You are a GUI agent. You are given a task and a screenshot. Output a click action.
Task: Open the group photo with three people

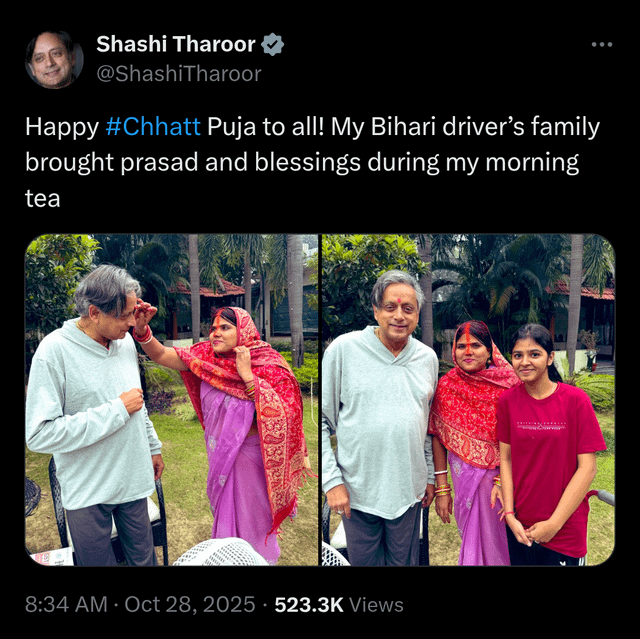tap(468, 400)
